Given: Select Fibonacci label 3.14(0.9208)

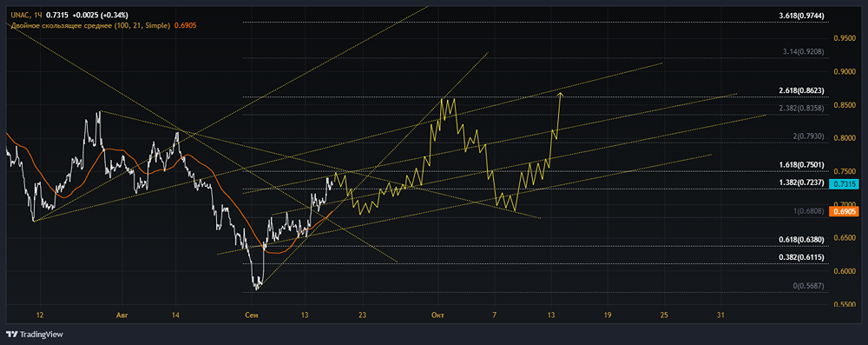Looking at the screenshot, I should [x=804, y=51].
